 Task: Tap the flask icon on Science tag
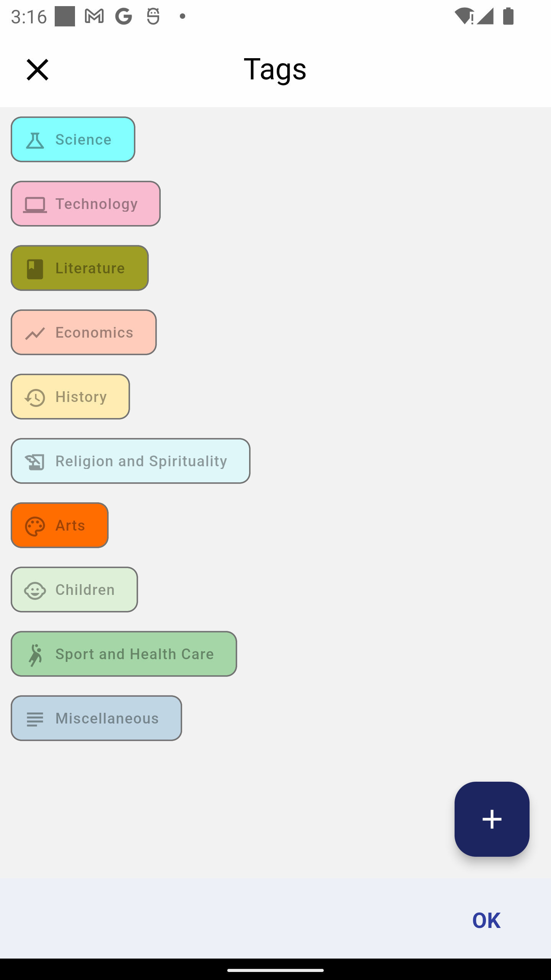click(35, 140)
